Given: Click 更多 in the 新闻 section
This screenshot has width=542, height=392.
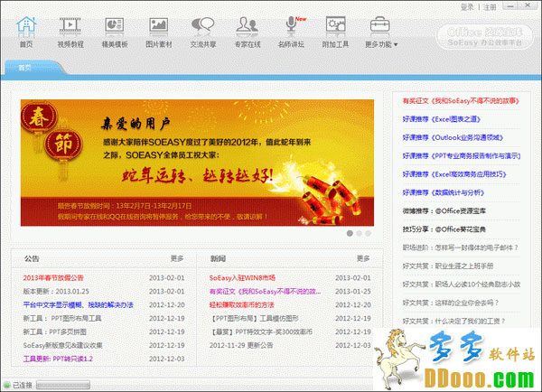Looking at the screenshot, I should (x=363, y=258).
